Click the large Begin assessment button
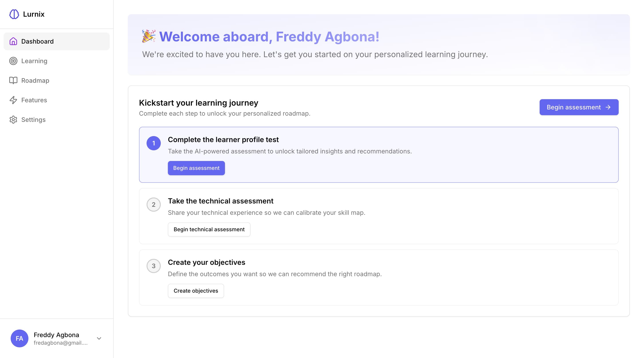644x358 pixels. (579, 107)
